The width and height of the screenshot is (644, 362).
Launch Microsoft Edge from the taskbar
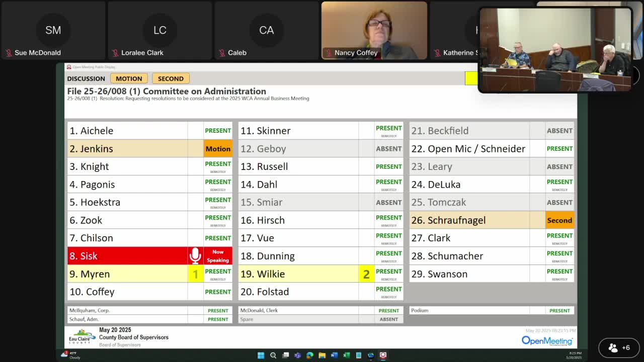309,355
